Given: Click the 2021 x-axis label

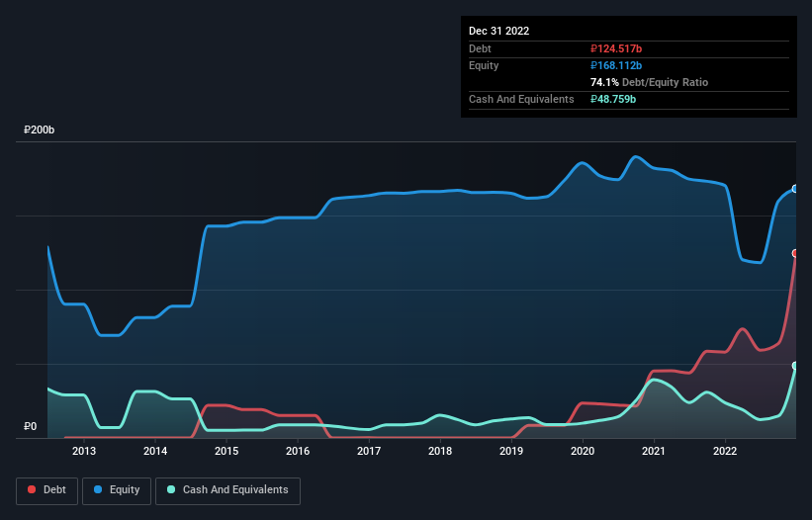Looking at the screenshot, I should 654,451.
